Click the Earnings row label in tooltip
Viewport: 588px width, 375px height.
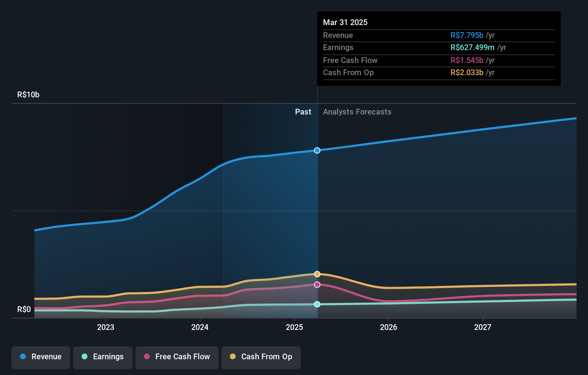coord(338,47)
